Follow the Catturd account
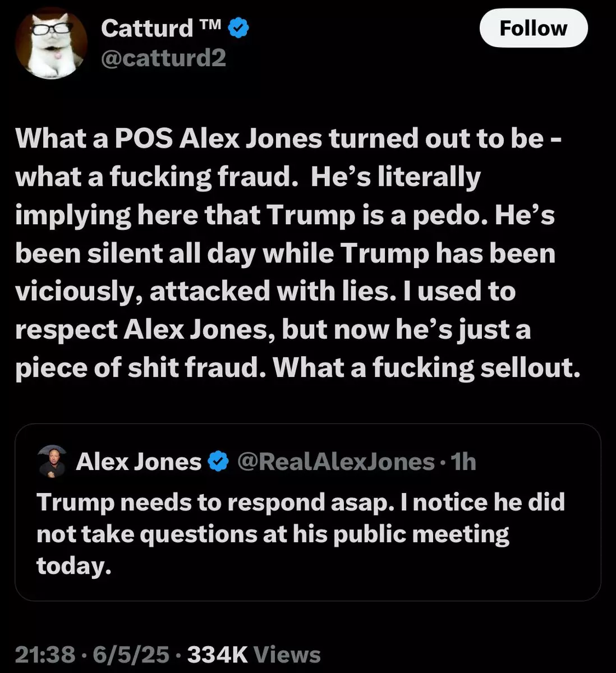This screenshot has width=616, height=673. [x=534, y=29]
